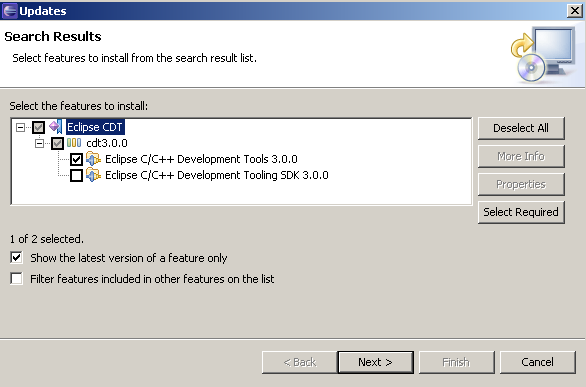Click the cdt3.0.0 category icon
This screenshot has height=387, width=586.
coord(74,143)
